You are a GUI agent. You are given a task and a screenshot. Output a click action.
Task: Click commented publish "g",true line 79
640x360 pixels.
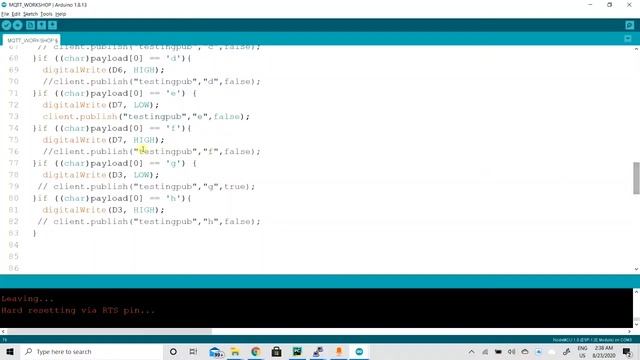[x=146, y=187]
